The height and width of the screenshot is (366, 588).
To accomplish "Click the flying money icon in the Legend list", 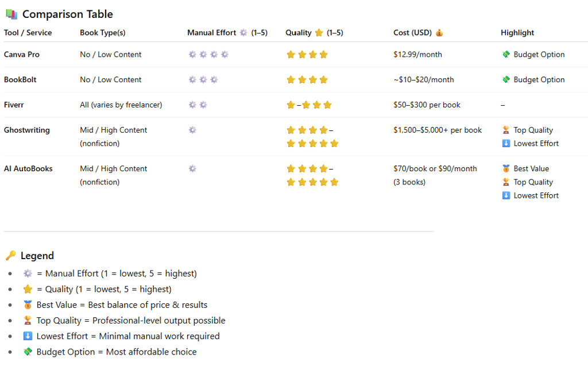I will click(28, 352).
